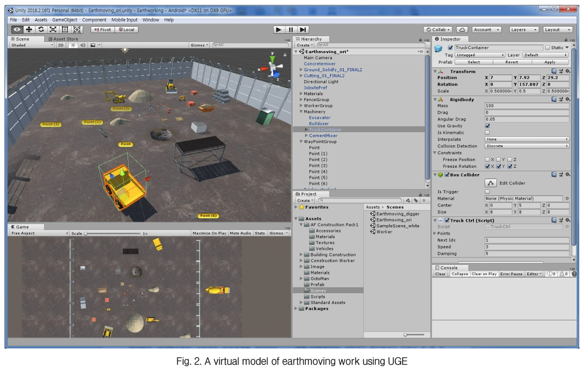Screen dimensions: 588x369
Task: Select the Rotate tool in toolbar
Action: [x=41, y=29]
